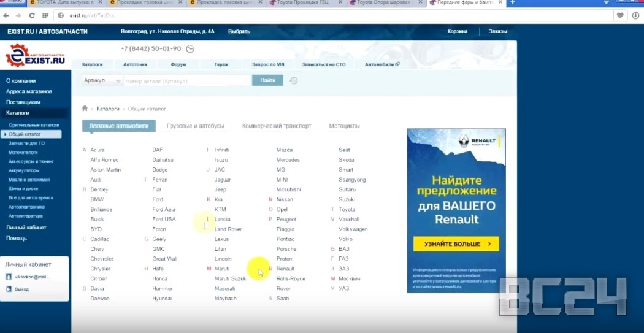
Task: Click the УЗНАЙТЕ БОЛЬШЕ Renault banner button
Action: tap(456, 244)
